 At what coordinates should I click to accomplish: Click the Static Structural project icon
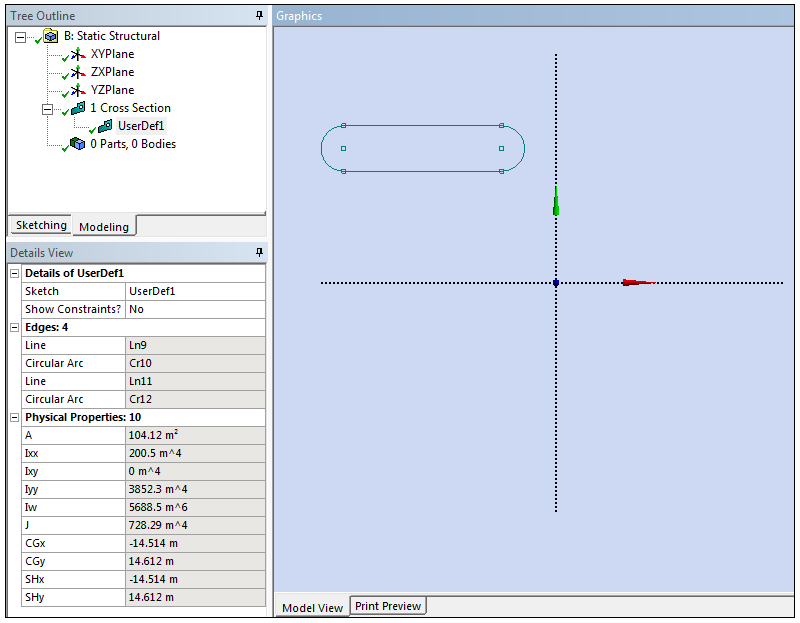pyautogui.click(x=51, y=36)
